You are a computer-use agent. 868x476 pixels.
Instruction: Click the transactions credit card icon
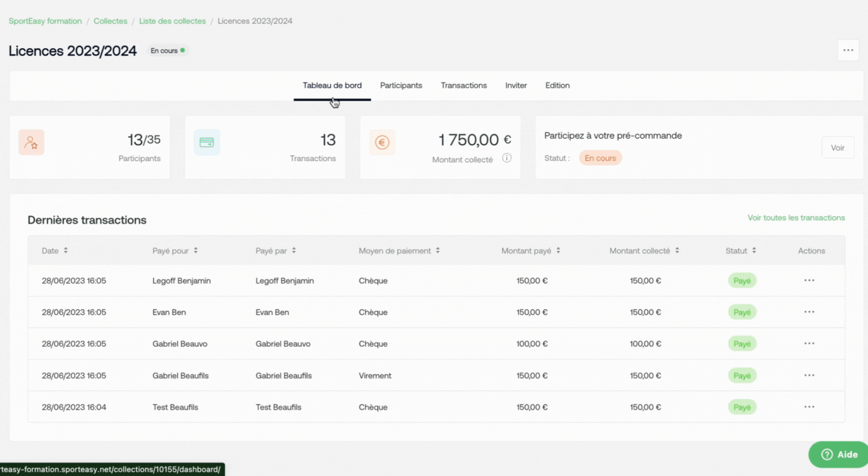click(206, 143)
